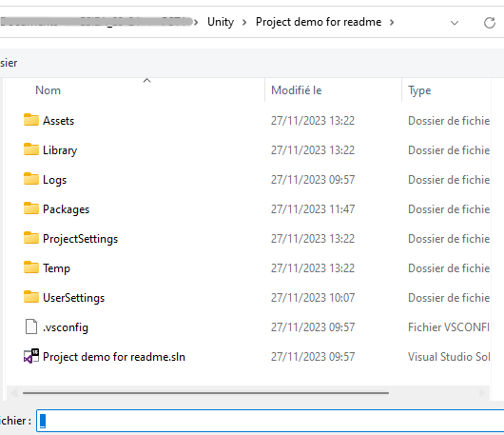Select the Assets folder name
This screenshot has height=435, width=504.
pyautogui.click(x=59, y=121)
